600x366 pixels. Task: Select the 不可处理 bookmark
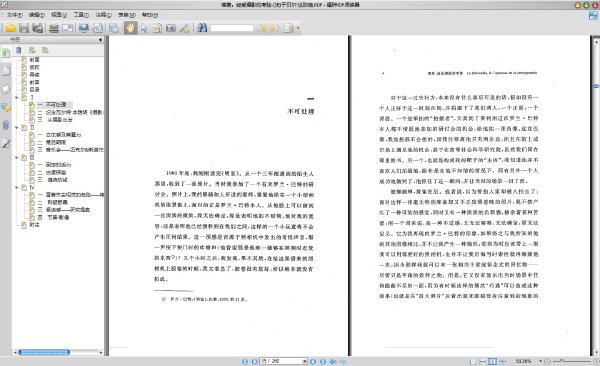[56, 105]
